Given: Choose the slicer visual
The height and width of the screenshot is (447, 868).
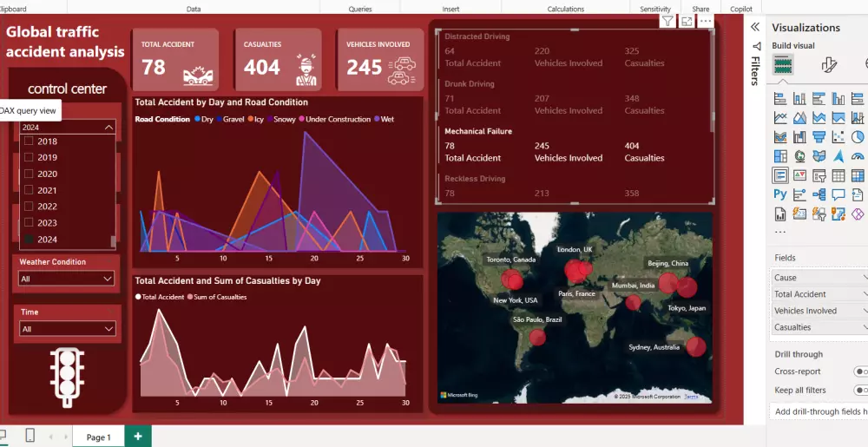Looking at the screenshot, I should coord(819,175).
